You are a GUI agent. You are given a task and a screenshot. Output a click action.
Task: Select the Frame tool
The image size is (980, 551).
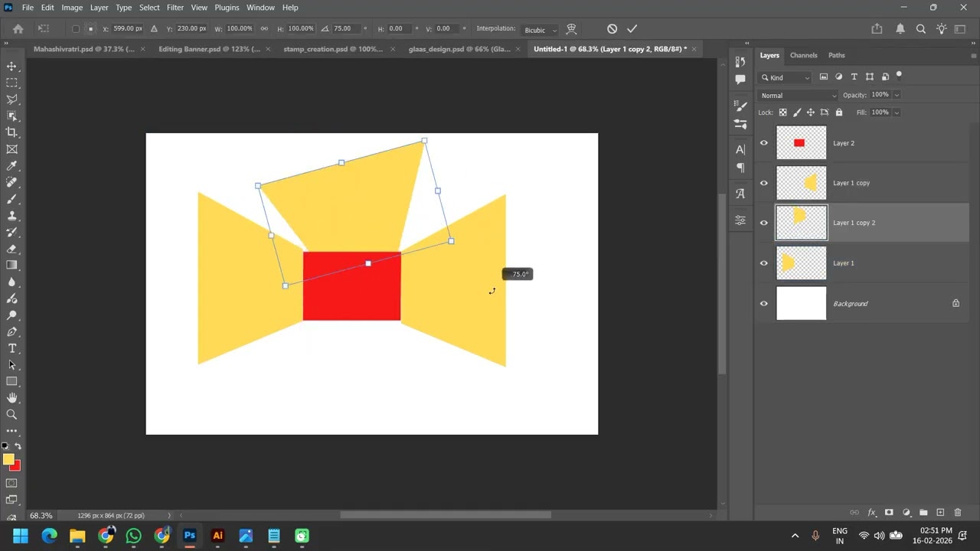click(x=11, y=149)
